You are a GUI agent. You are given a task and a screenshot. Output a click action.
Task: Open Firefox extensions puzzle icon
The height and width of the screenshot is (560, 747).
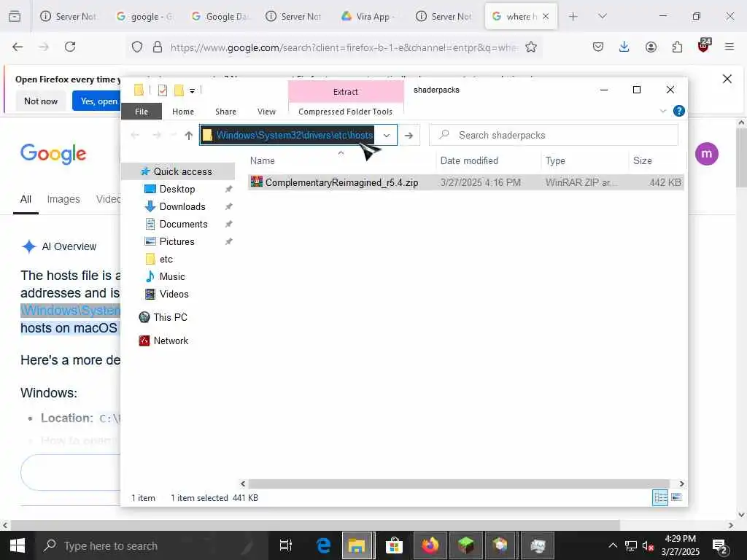(677, 47)
